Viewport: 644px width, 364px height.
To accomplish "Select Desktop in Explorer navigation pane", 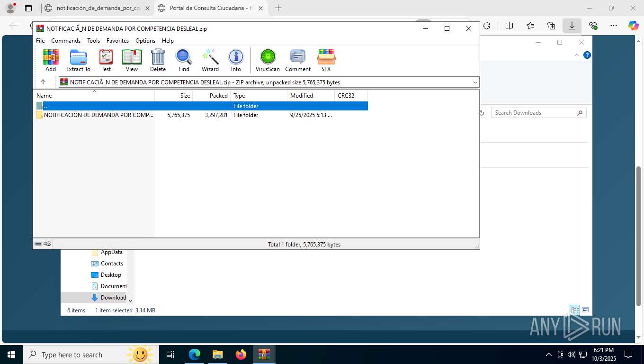I will point(106,275).
